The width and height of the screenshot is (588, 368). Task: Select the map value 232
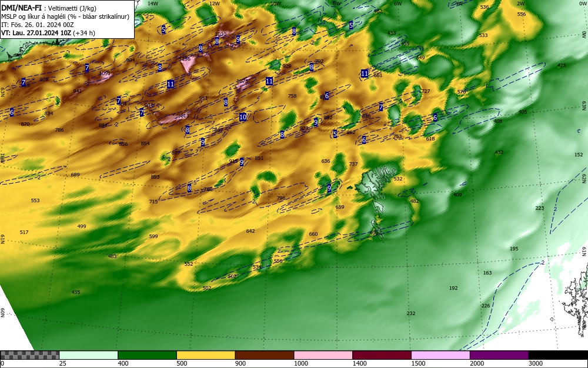pos(411,313)
